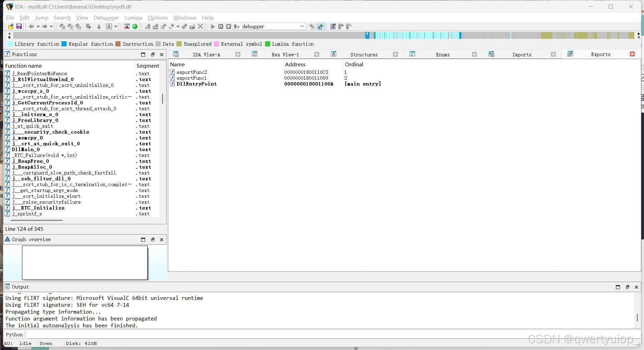Image resolution: width=644 pixels, height=350 pixels.
Task: Click the make string A-plus icon
Action: click(x=163, y=26)
